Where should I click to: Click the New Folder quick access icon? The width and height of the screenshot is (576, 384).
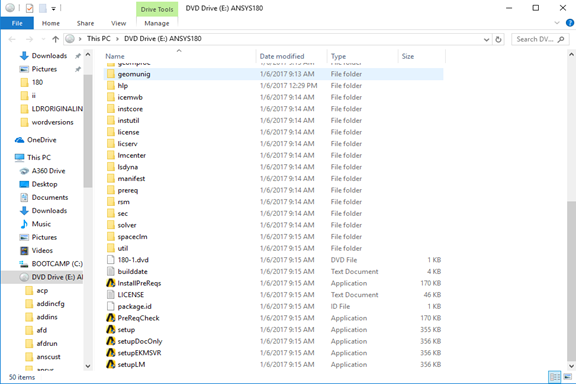43,8
